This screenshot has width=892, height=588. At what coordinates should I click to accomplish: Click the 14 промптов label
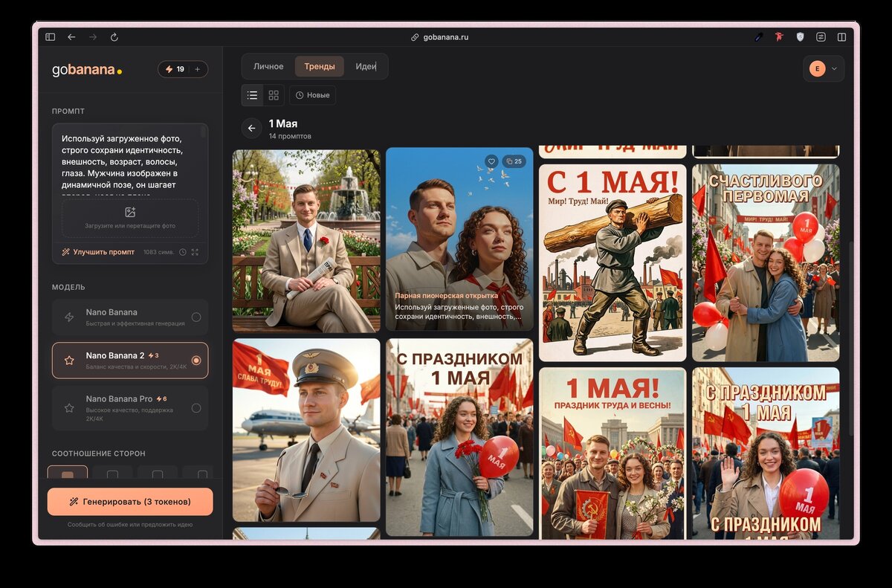[290, 137]
